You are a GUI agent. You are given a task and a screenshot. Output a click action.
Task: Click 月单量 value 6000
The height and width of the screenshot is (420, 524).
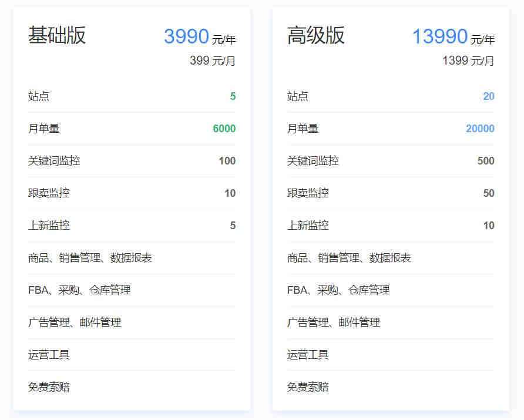pos(224,129)
